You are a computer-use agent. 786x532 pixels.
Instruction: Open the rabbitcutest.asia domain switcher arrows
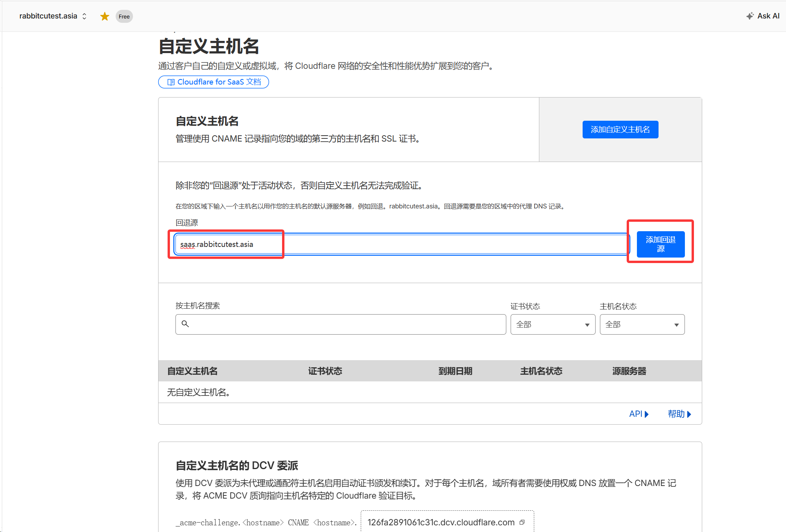84,16
